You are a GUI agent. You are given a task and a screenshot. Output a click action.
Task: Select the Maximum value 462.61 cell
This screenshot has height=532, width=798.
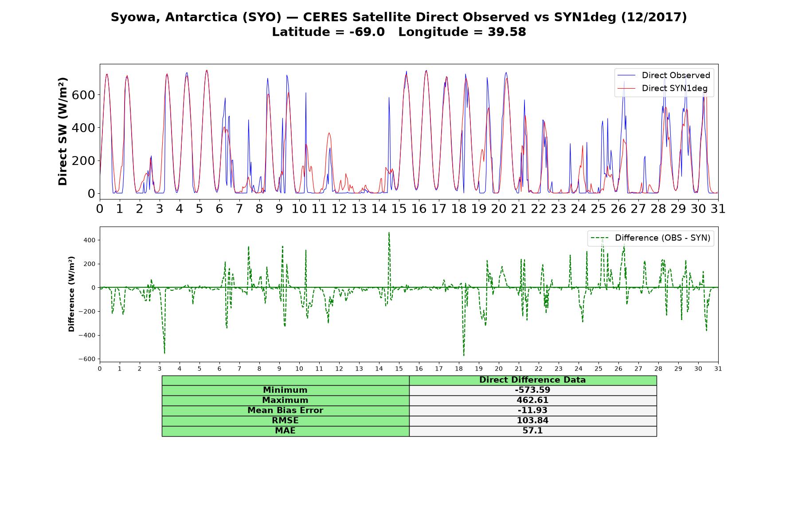point(533,400)
